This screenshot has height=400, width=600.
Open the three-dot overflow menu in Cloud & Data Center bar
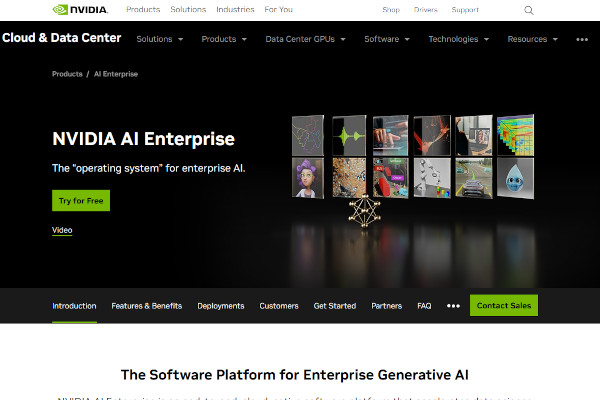(x=582, y=39)
